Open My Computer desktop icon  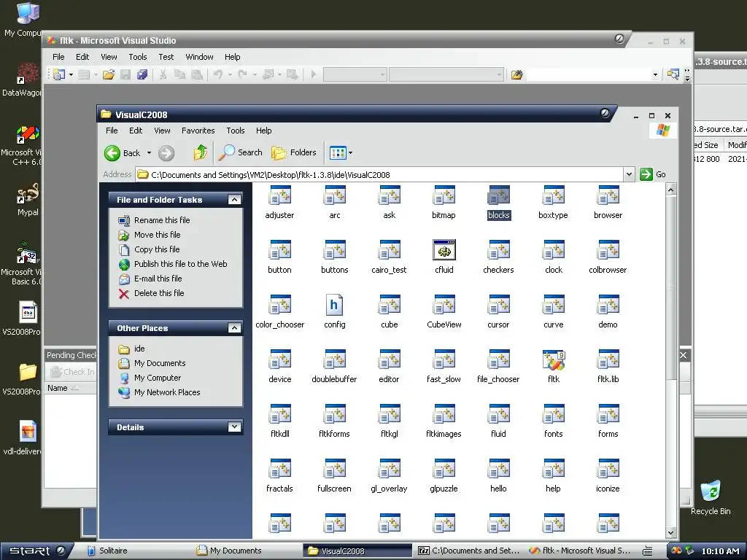[x=23, y=19]
